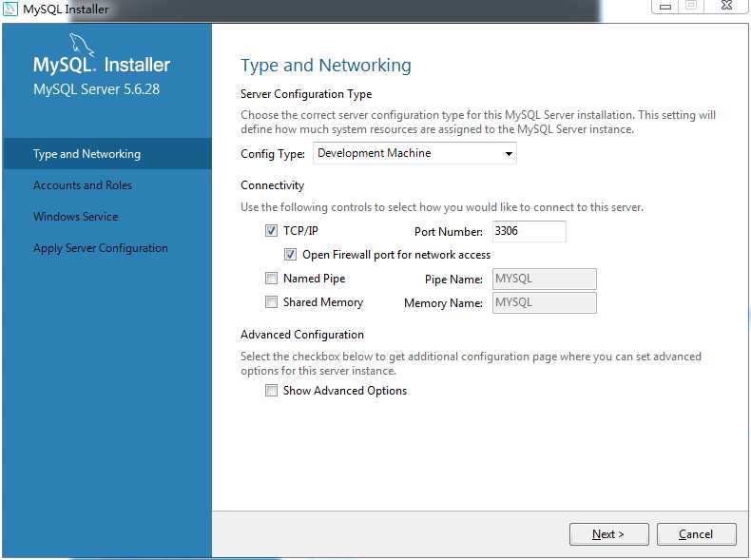Image resolution: width=751 pixels, height=560 pixels.
Task: Click the Server Configuration Type label
Action: 306,94
